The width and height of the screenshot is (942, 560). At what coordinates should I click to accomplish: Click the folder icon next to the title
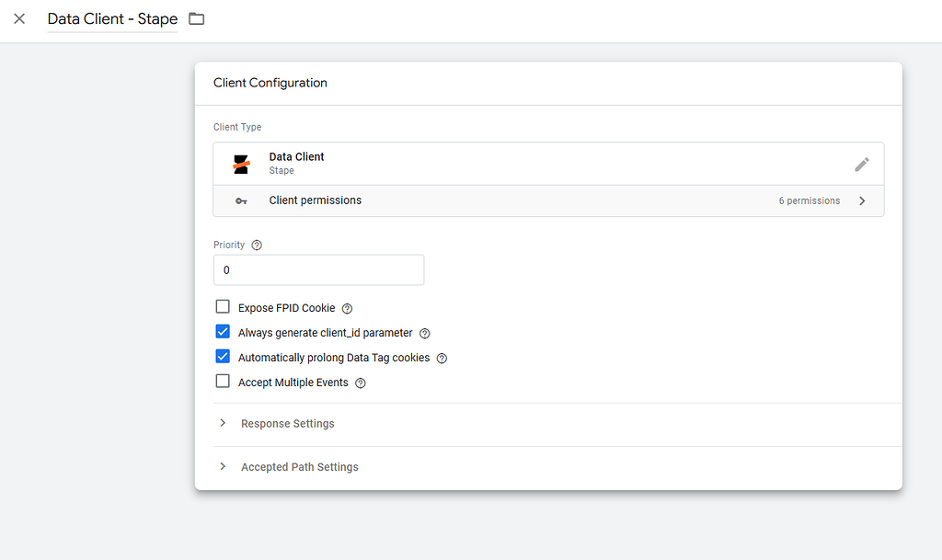[x=196, y=18]
